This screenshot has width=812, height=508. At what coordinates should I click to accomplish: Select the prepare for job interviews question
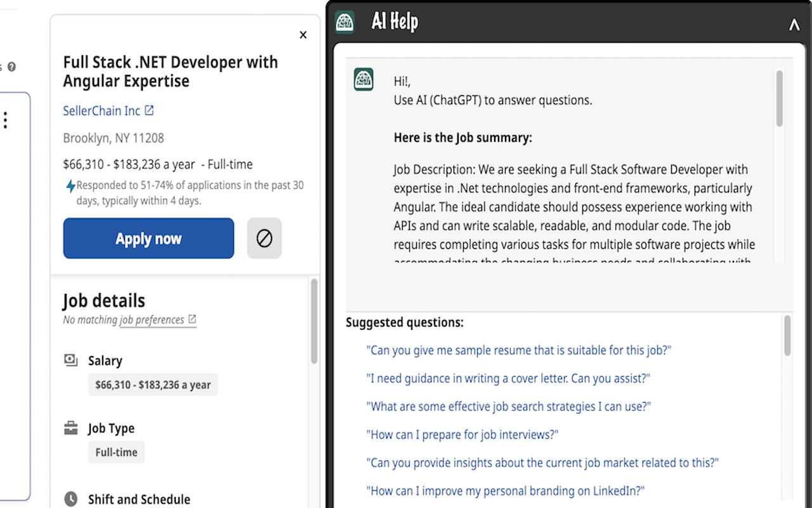[x=462, y=434]
